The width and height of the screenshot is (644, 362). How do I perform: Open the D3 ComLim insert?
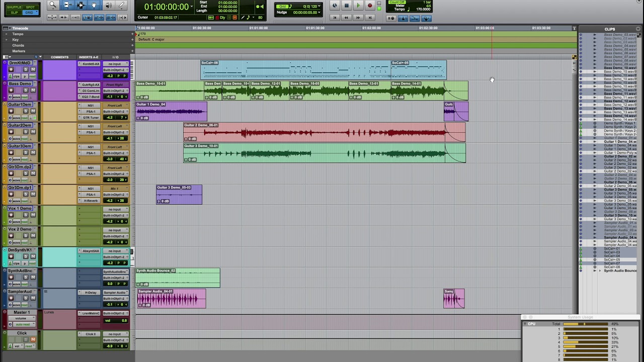tap(91, 90)
